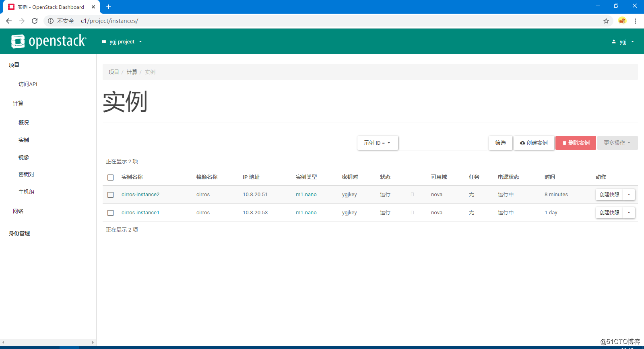
Task: Click 创建快照 for cirros-instance1
Action: click(609, 213)
